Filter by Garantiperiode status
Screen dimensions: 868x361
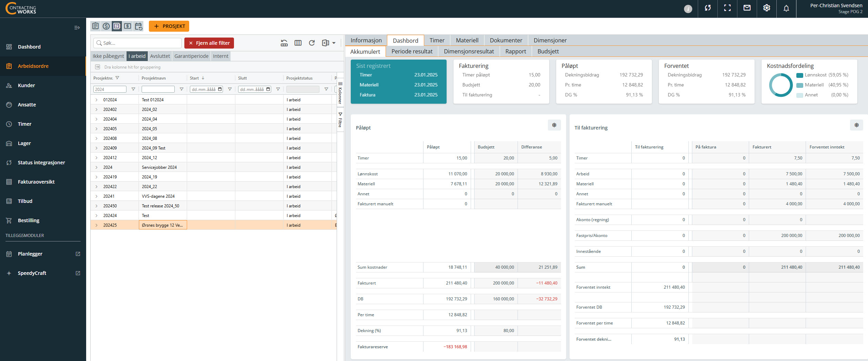click(x=191, y=56)
